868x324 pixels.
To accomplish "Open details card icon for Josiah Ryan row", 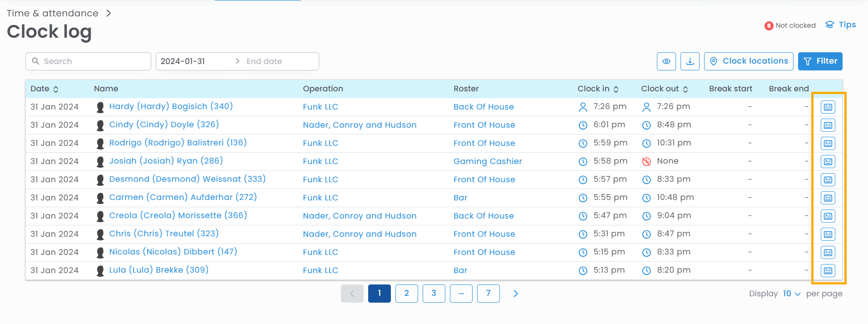I will point(828,162).
